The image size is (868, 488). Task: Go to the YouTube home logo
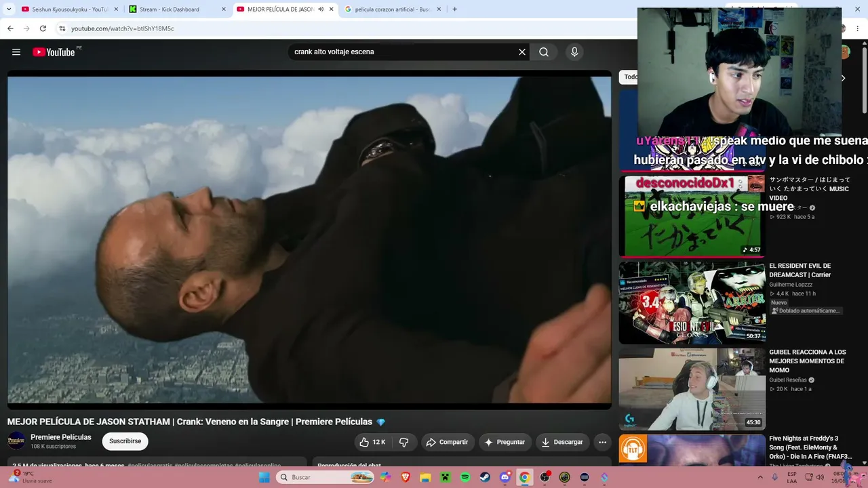click(x=54, y=52)
